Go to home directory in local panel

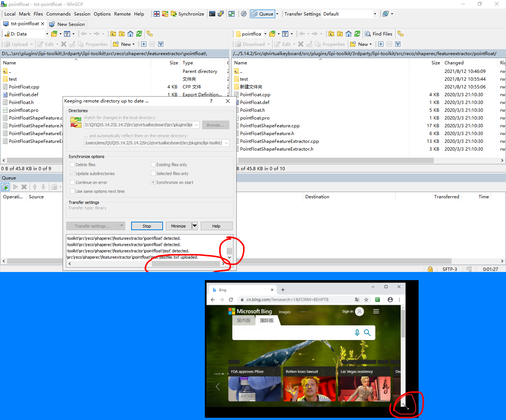point(130,34)
